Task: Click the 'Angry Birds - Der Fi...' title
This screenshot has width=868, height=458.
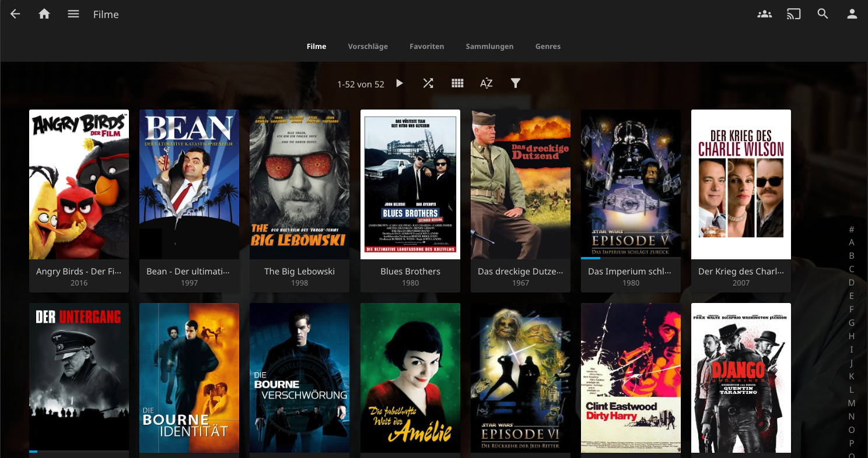Action: click(79, 272)
